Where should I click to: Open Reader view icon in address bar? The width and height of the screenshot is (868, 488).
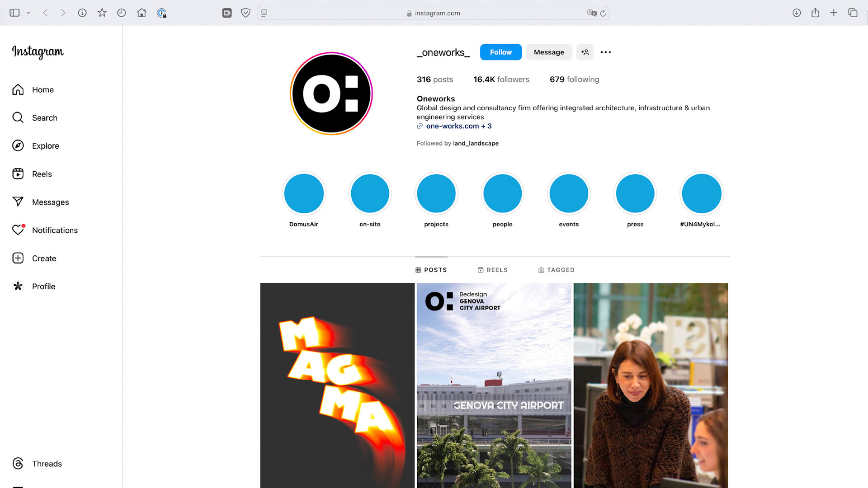264,13
